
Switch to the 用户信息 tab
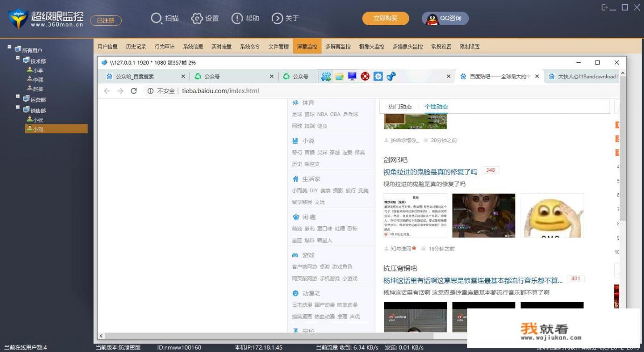coord(108,47)
